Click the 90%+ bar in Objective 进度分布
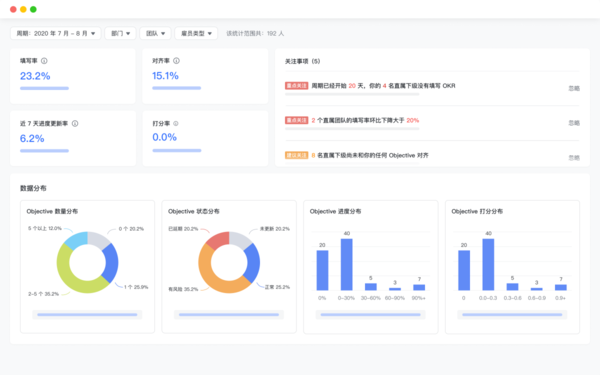Image resolution: width=600 pixels, height=375 pixels. point(419,287)
